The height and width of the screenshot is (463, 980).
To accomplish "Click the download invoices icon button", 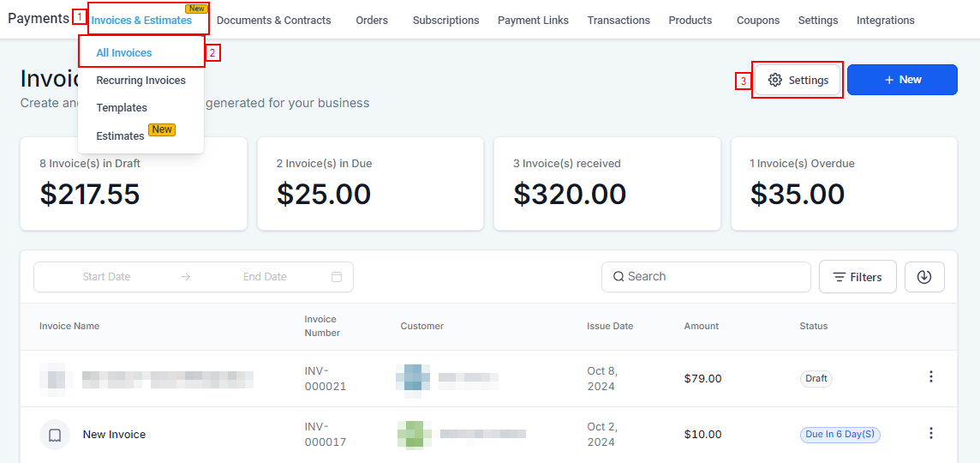I will (924, 277).
